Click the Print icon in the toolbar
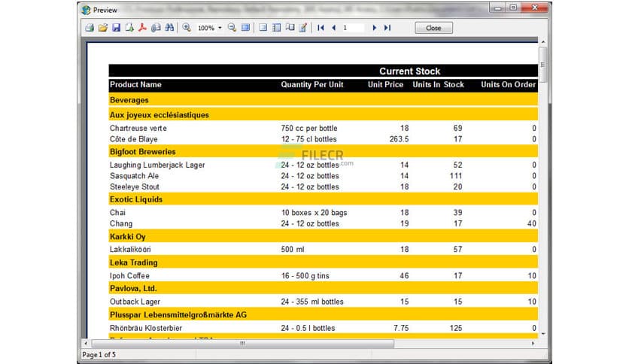This screenshot has width=629, height=364. coord(90,28)
